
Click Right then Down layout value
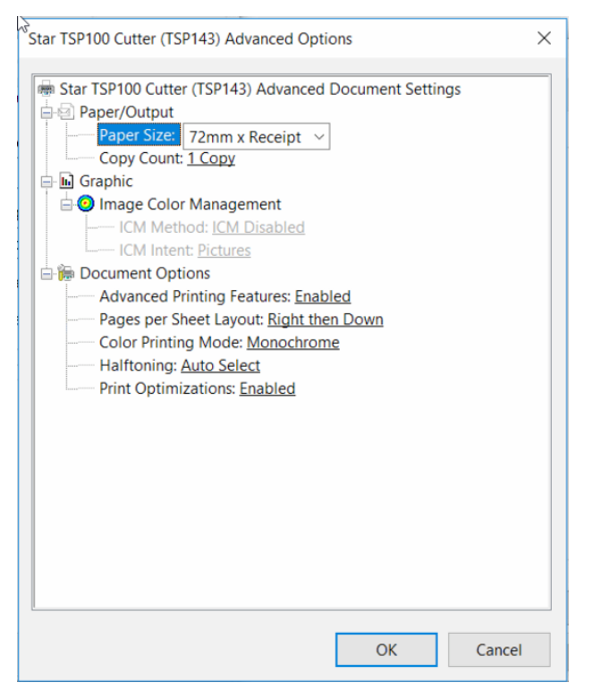[325, 320]
